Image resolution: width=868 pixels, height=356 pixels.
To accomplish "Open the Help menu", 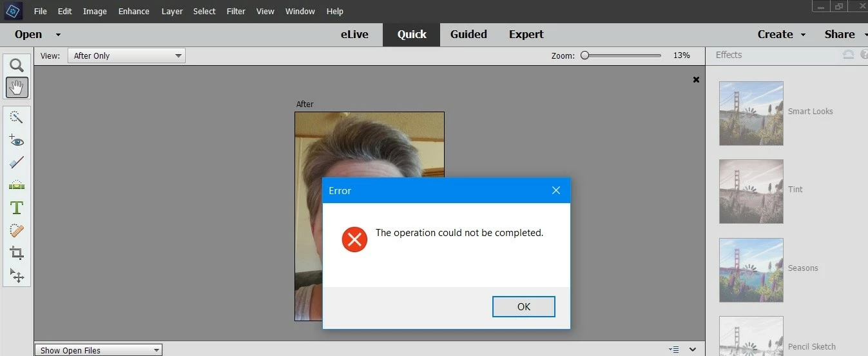I will click(335, 11).
